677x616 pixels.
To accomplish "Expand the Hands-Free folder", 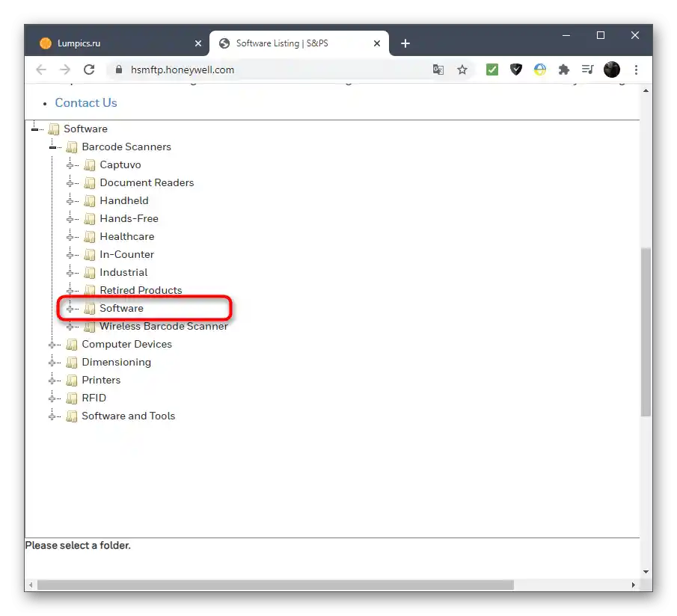I will click(x=70, y=219).
